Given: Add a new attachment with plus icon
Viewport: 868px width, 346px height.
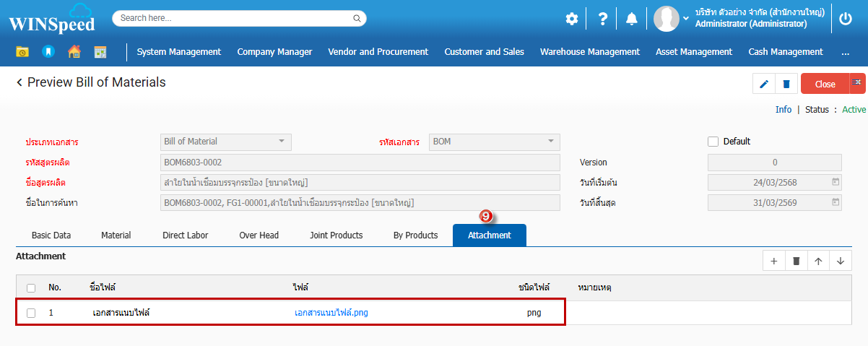Looking at the screenshot, I should (x=773, y=261).
